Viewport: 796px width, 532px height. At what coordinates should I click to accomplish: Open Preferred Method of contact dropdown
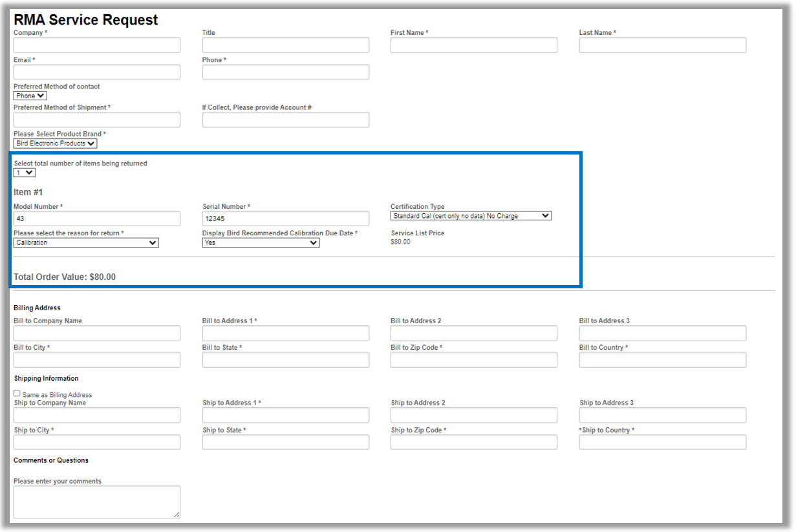[30, 96]
